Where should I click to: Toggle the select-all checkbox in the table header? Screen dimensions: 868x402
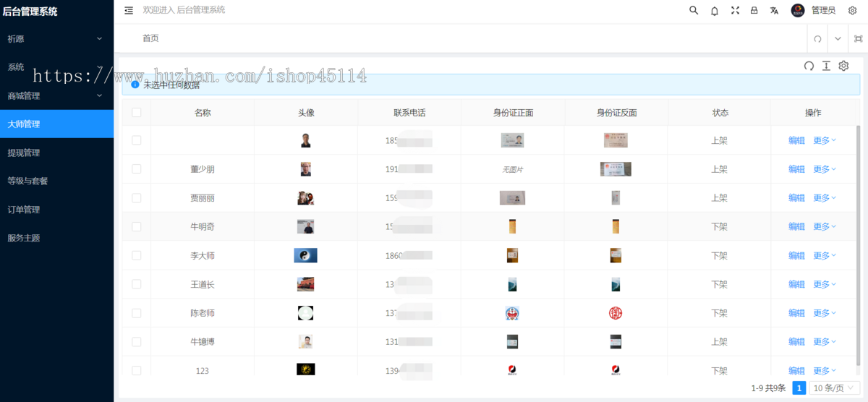click(x=137, y=112)
